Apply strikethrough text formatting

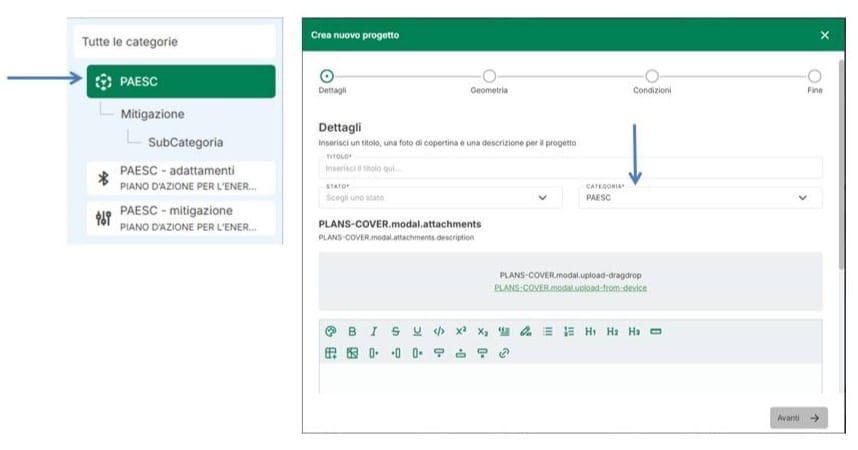click(x=396, y=331)
